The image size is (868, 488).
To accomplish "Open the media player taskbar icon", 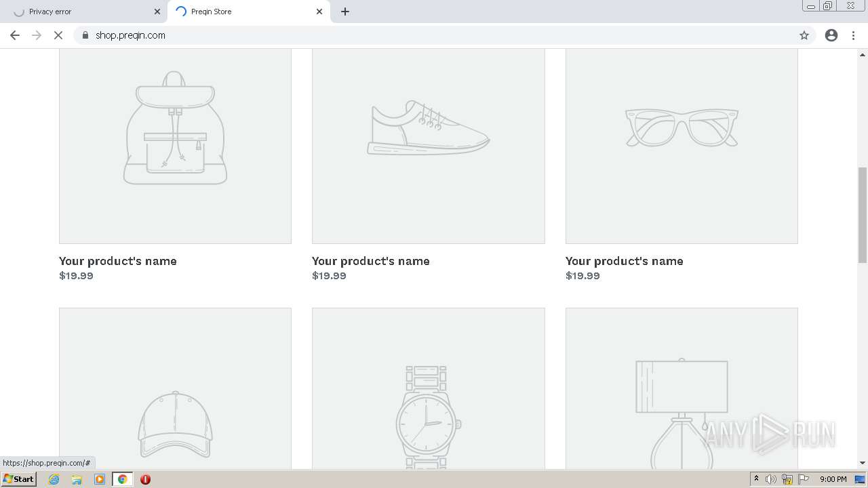I will pyautogui.click(x=100, y=479).
